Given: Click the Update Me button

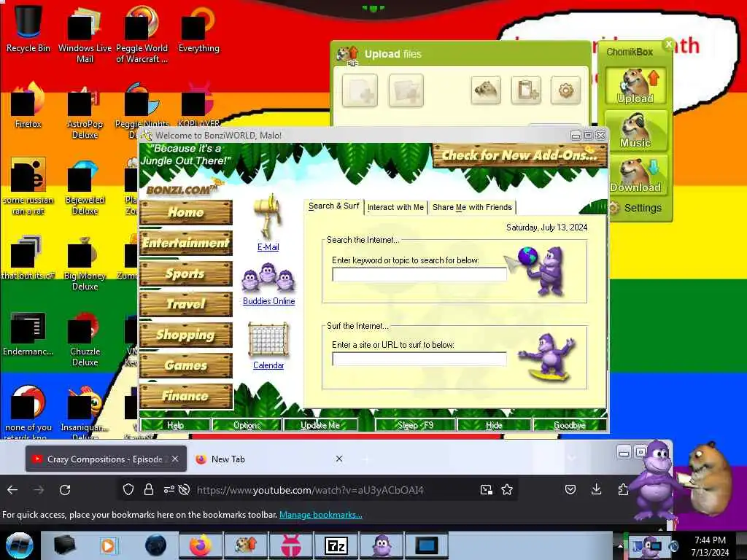Looking at the screenshot, I should [x=320, y=425].
